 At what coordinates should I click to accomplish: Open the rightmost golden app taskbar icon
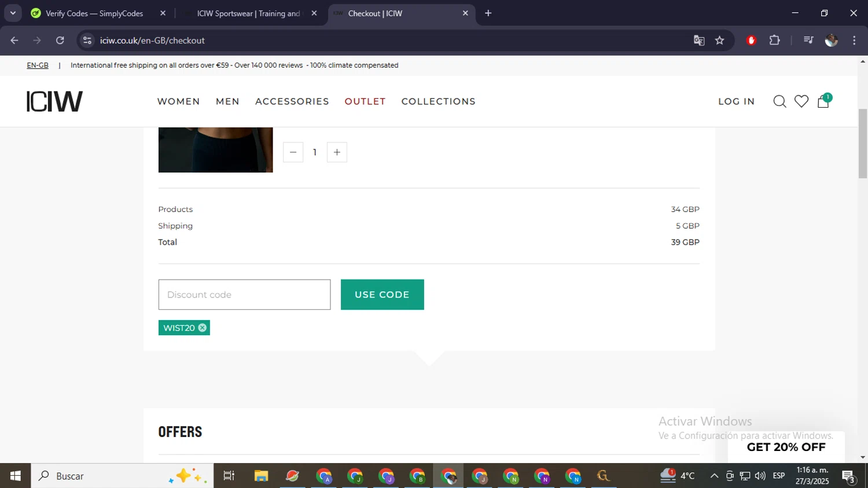click(x=603, y=476)
